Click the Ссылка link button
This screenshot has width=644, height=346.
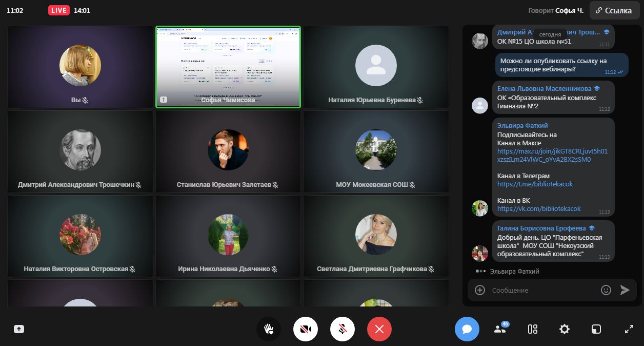[613, 10]
